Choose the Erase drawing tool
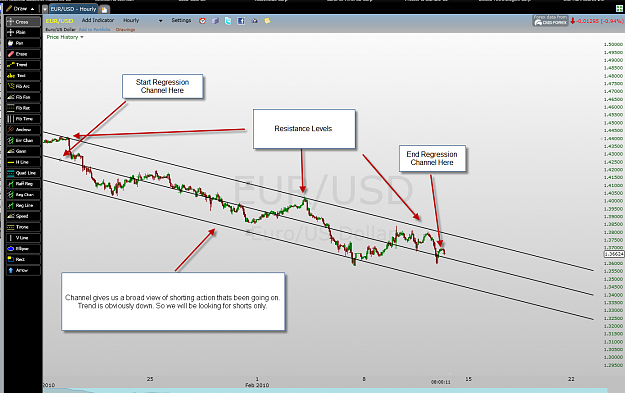 tap(23, 54)
